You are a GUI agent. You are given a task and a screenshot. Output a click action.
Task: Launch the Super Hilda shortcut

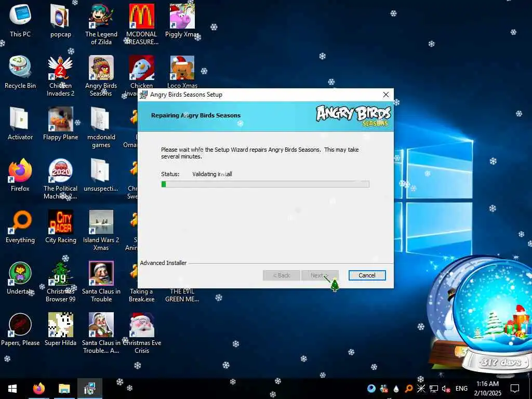[60, 329]
